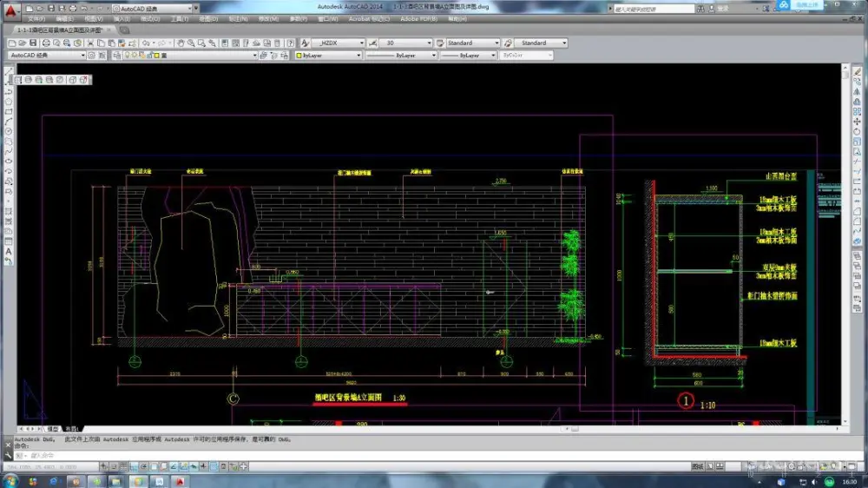Click the Undo arrow in the standard toolbar
868x488 pixels.
pos(146,43)
